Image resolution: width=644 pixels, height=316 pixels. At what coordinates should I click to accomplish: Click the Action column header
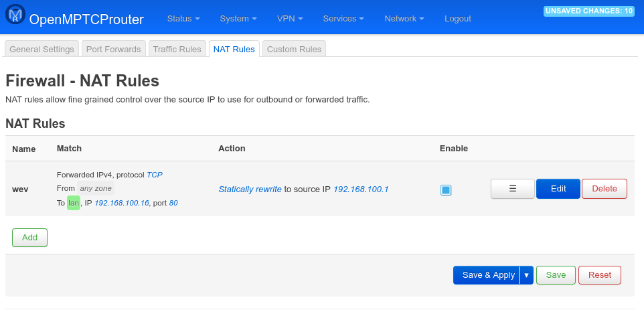[232, 149]
